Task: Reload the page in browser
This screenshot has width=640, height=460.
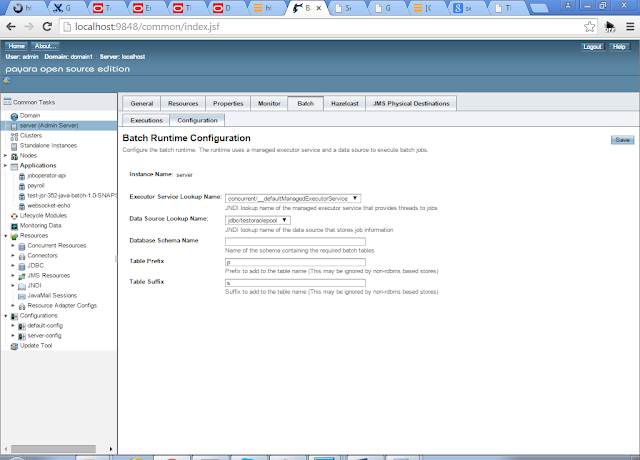Action: (x=47, y=27)
